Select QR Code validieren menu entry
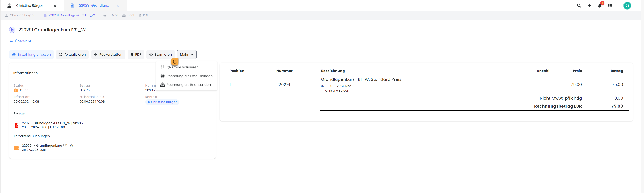644x193 pixels. point(182,67)
